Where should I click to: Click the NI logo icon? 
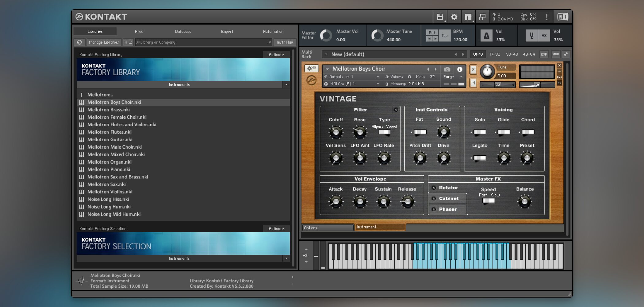[563, 17]
